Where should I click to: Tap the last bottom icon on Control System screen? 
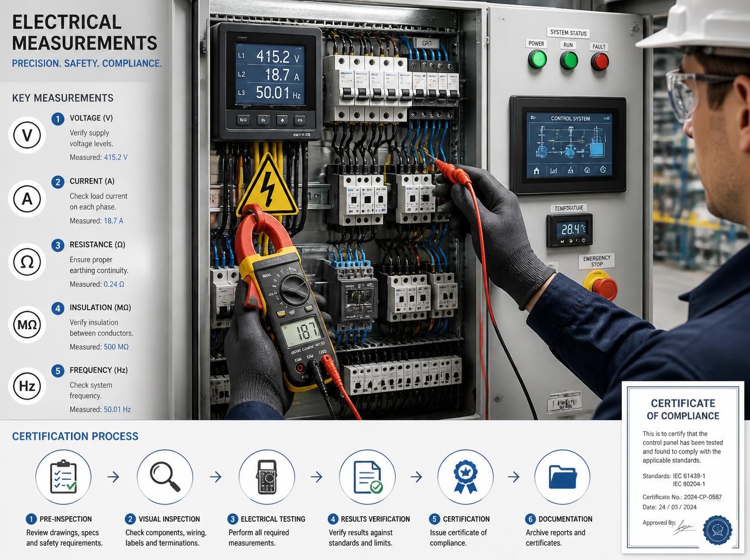pyautogui.click(x=603, y=169)
